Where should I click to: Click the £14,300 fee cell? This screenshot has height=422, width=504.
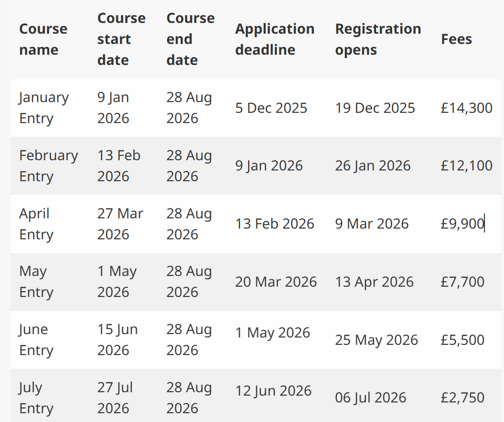pyautogui.click(x=466, y=108)
